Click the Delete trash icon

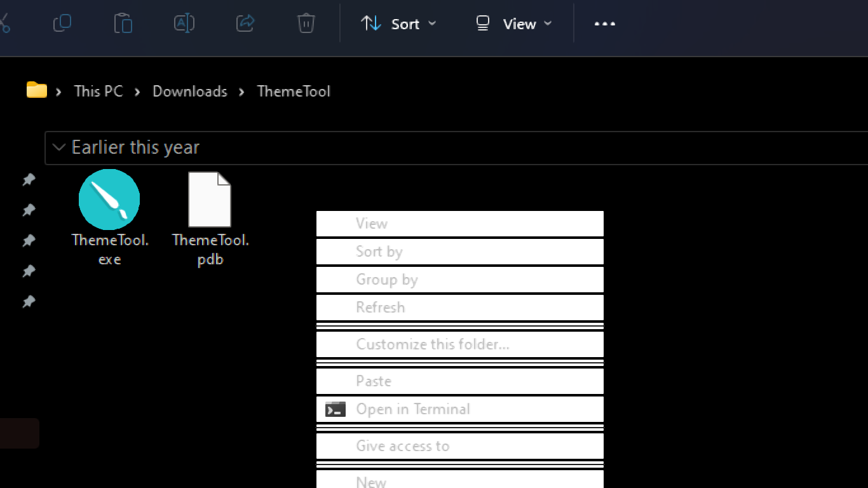306,24
